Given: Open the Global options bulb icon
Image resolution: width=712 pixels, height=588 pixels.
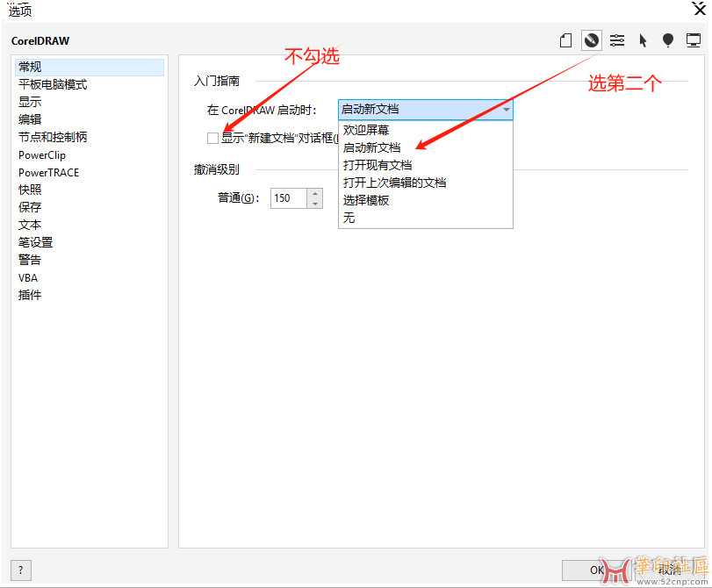Looking at the screenshot, I should point(668,40).
